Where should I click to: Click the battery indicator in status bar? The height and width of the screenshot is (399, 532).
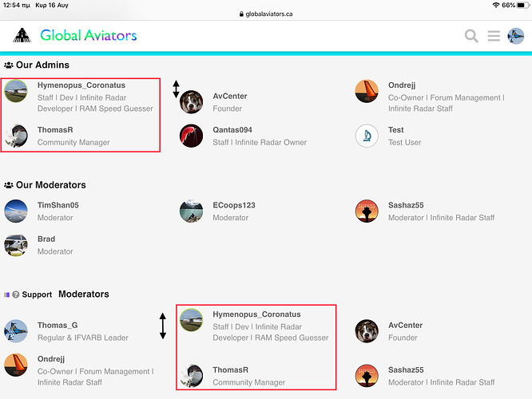[x=522, y=5]
